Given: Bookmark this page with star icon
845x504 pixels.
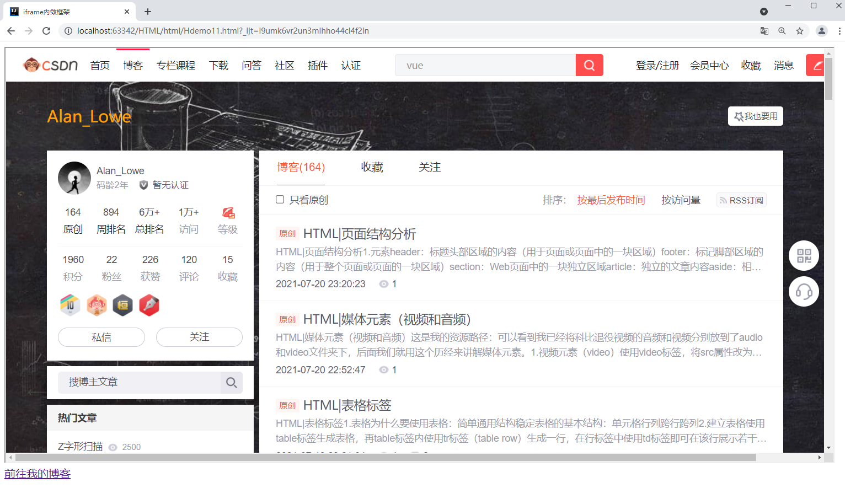Looking at the screenshot, I should pyautogui.click(x=800, y=31).
